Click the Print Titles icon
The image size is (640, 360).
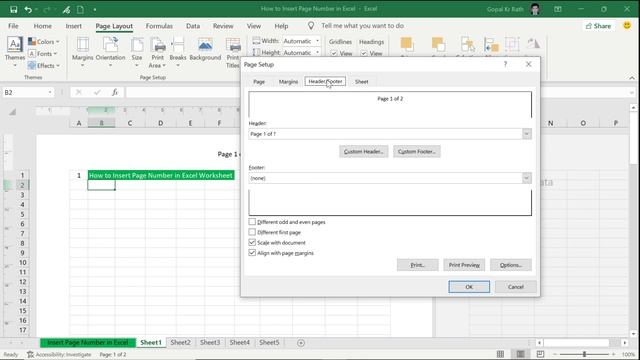coord(233,45)
